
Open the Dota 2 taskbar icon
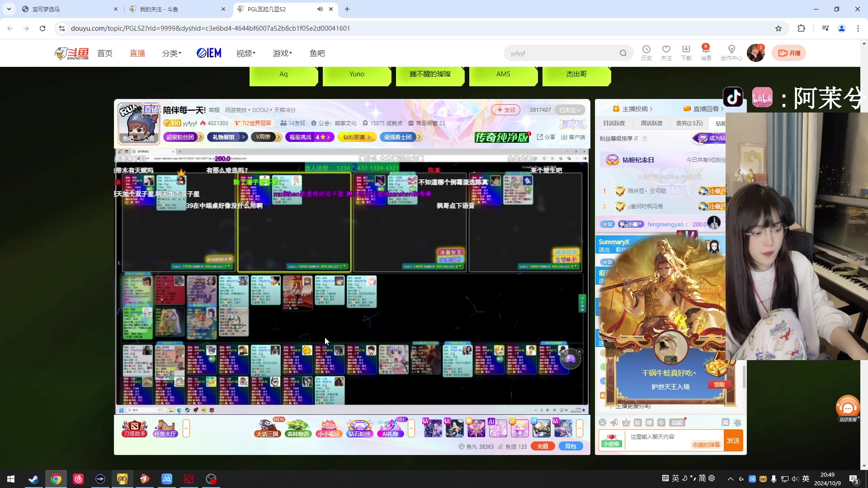[189, 479]
